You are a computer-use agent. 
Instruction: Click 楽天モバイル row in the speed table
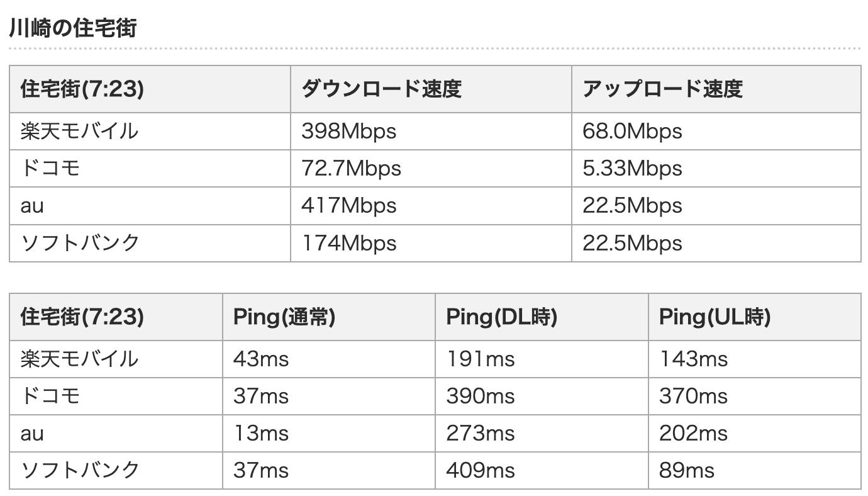79,131
